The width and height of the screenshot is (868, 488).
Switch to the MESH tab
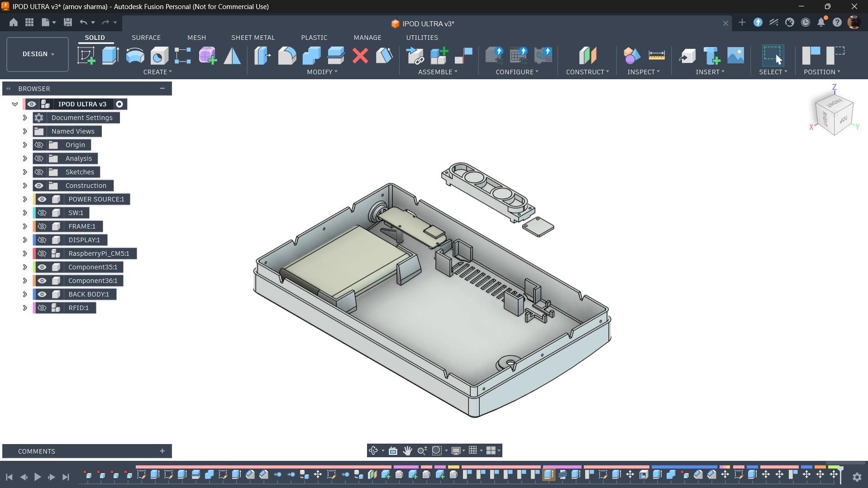pos(196,38)
